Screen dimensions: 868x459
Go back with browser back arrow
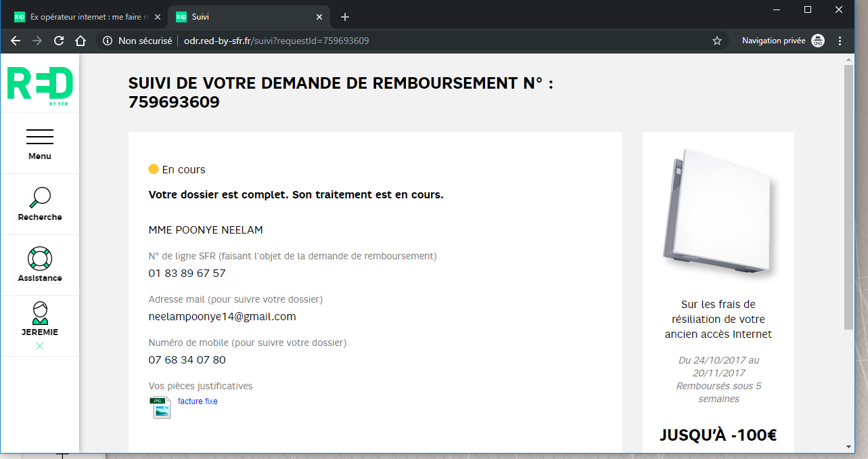[x=16, y=41]
